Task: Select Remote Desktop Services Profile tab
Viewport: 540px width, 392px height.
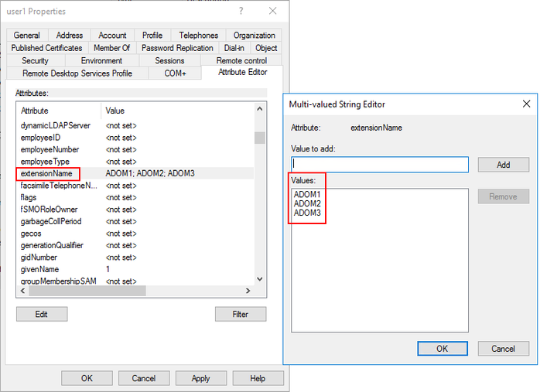Action: pos(77,73)
